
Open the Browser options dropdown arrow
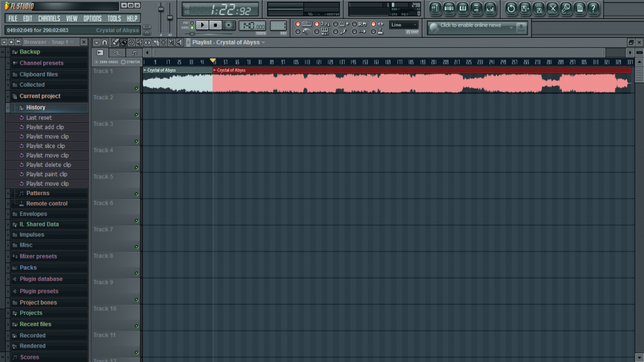click(x=4, y=42)
